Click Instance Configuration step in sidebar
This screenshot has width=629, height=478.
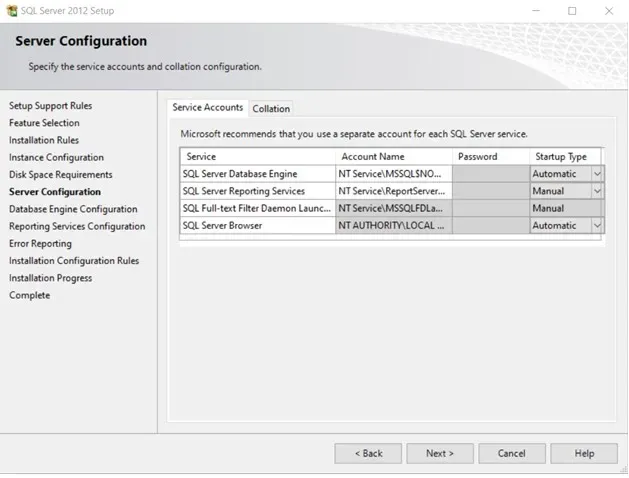[56, 157]
